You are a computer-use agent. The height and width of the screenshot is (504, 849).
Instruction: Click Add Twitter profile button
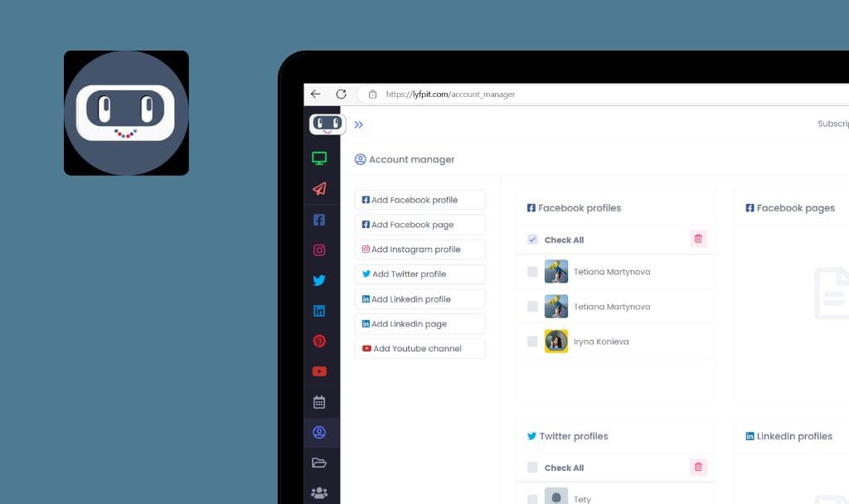click(x=420, y=274)
